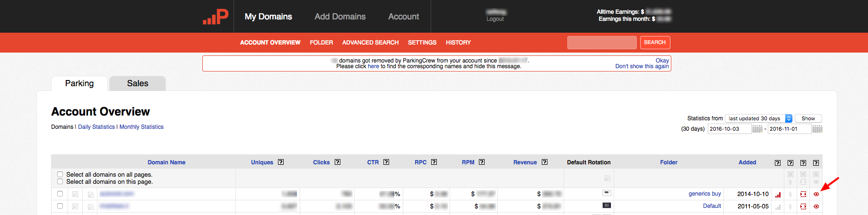868x215 pixels.
Task: Open the Monthly Statistics link
Action: (141, 127)
